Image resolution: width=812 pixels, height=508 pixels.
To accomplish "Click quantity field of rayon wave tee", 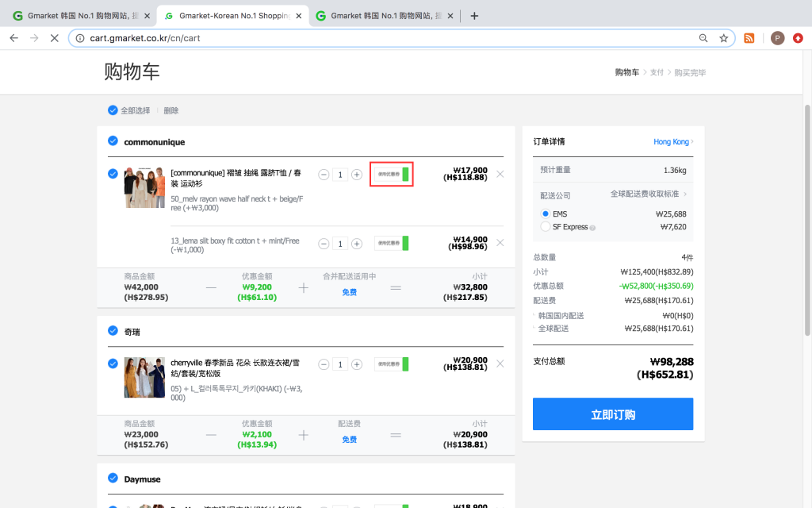I will coord(340,175).
